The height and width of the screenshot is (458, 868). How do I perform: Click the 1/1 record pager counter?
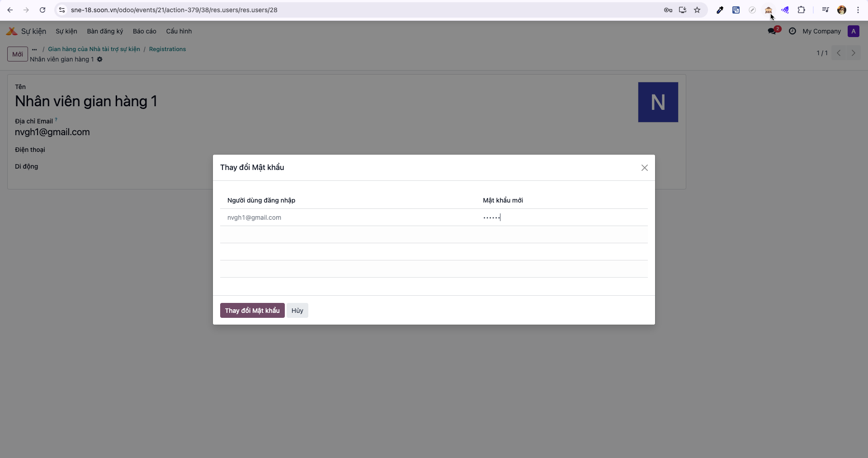click(822, 53)
